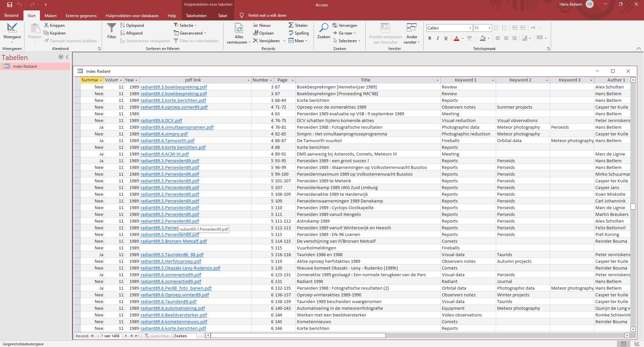
Task: Open link radiant89.6.automatisering.pdf
Action: click(173, 308)
